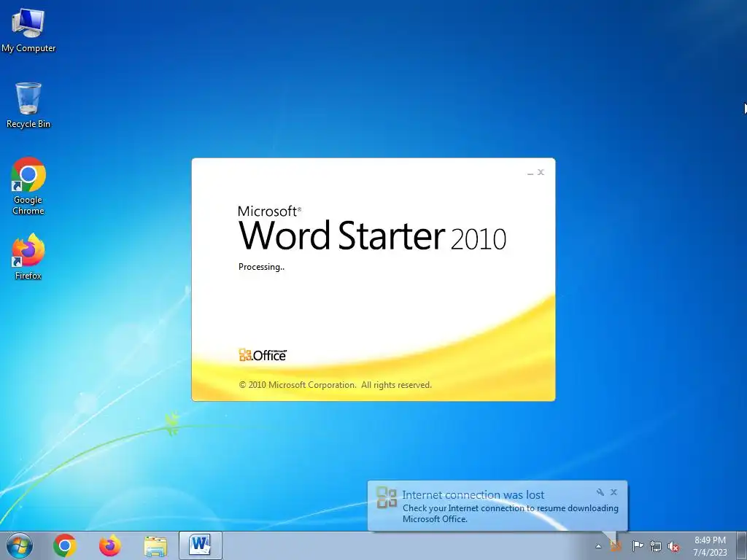The height and width of the screenshot is (560, 747).
Task: Close the Word Starter splash screen
Action: pyautogui.click(x=541, y=172)
